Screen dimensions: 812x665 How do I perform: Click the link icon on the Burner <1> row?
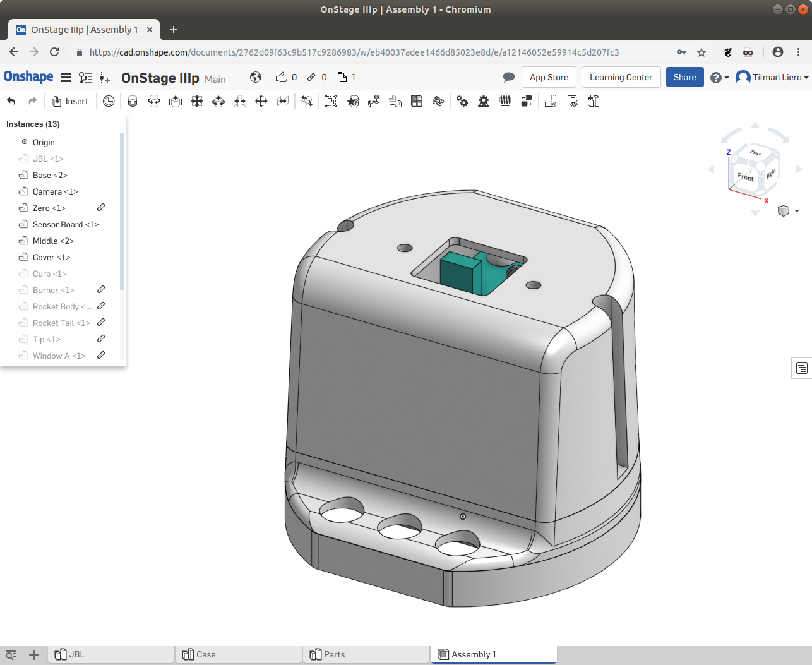pos(101,289)
